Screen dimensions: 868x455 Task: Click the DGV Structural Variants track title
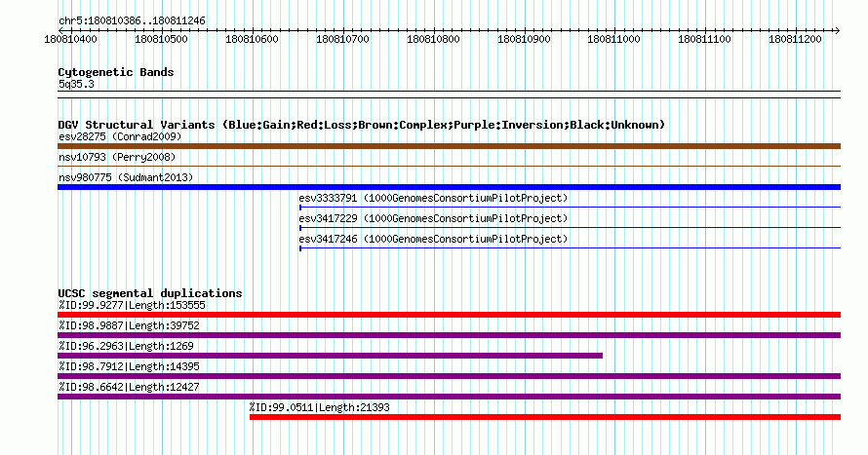pyautogui.click(x=362, y=125)
